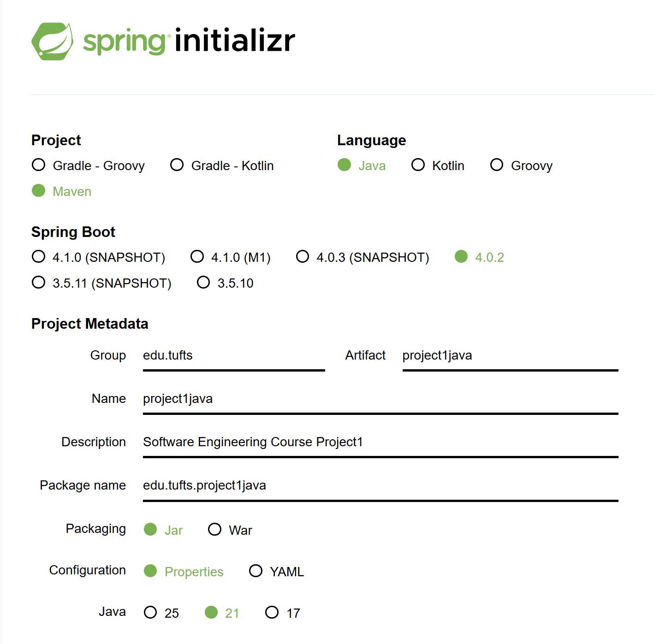
Task: Choose Spring Boot 3.5.11 (SNAPSHOT)
Action: (39, 283)
